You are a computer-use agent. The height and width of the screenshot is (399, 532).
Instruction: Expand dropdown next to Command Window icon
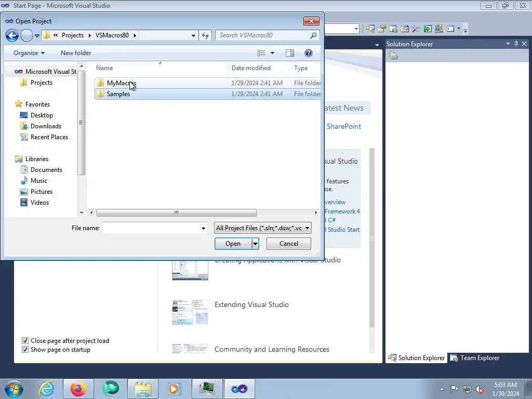pyautogui.click(x=459, y=29)
